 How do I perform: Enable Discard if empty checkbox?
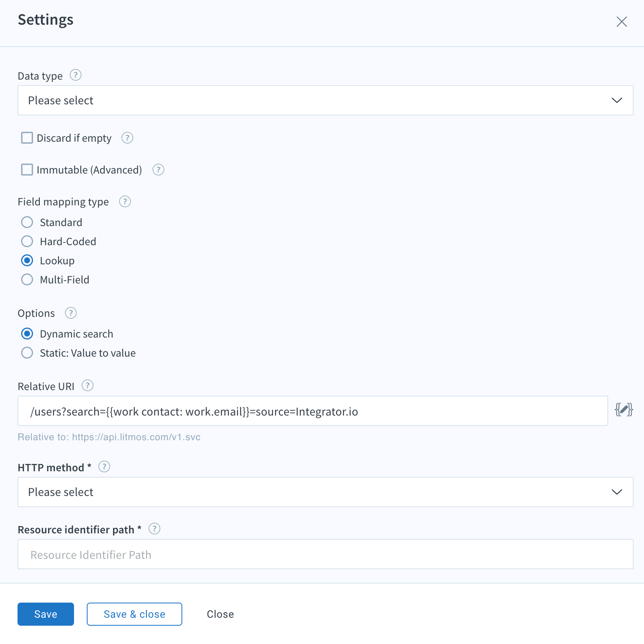pos(27,138)
